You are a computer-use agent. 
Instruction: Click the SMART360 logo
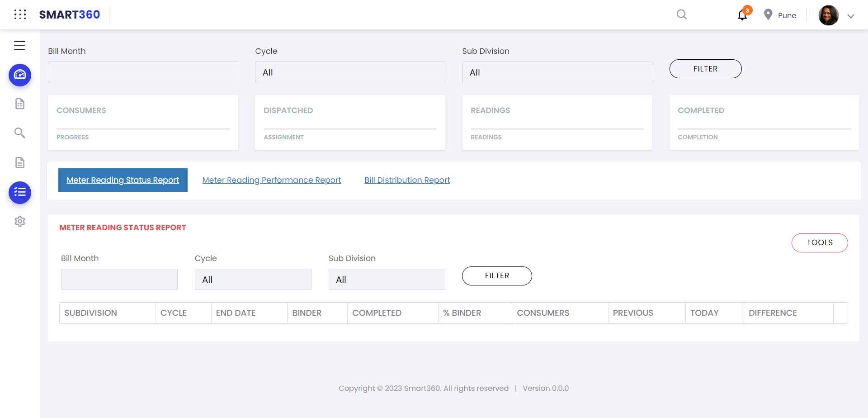click(70, 14)
